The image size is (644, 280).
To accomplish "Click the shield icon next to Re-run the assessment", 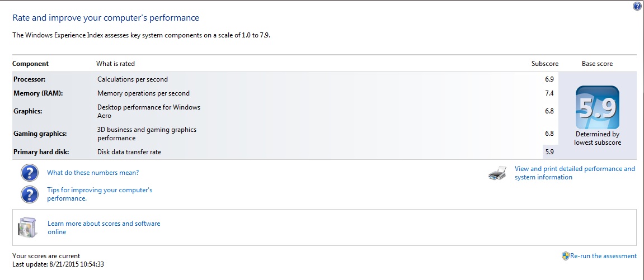I will pyautogui.click(x=565, y=256).
